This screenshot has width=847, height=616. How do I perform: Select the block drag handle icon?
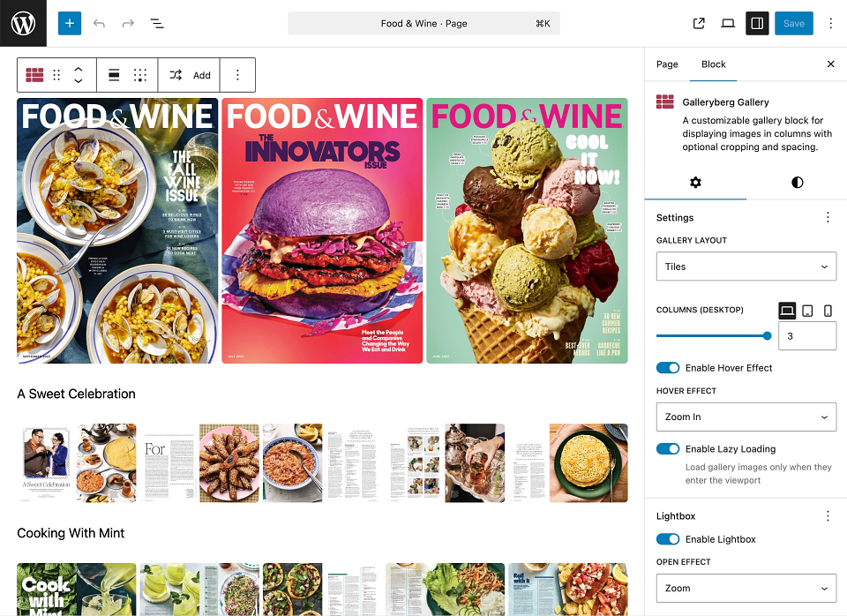click(x=56, y=75)
